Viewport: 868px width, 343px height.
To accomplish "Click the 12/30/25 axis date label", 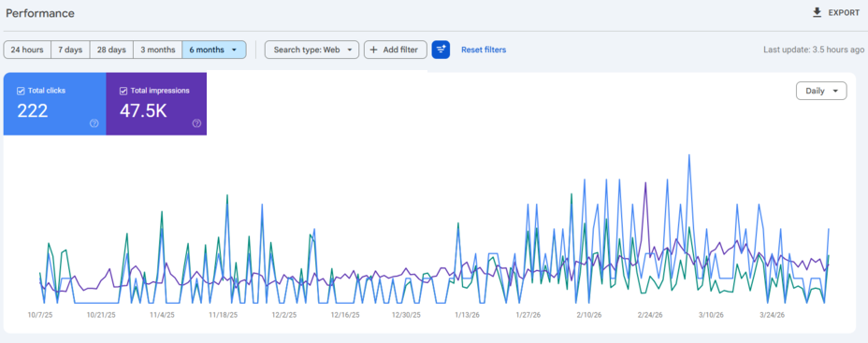I will 406,315.
